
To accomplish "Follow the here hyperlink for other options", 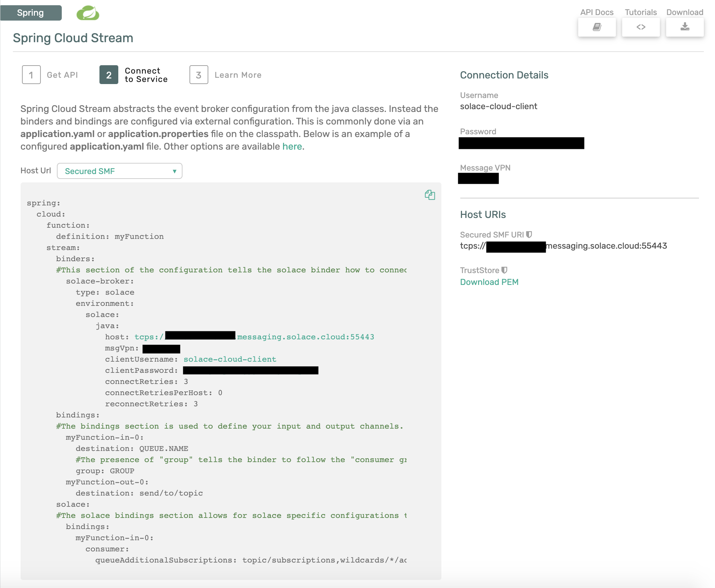I will pos(292,146).
